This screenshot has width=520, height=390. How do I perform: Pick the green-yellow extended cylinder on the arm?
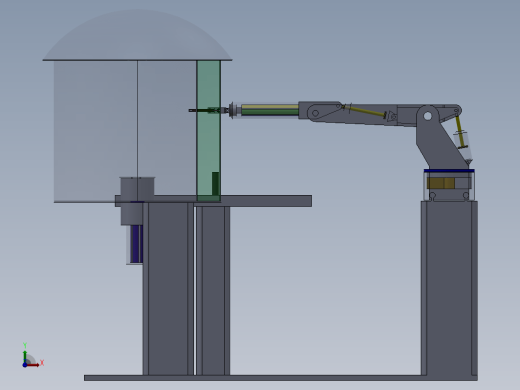pos(269,111)
